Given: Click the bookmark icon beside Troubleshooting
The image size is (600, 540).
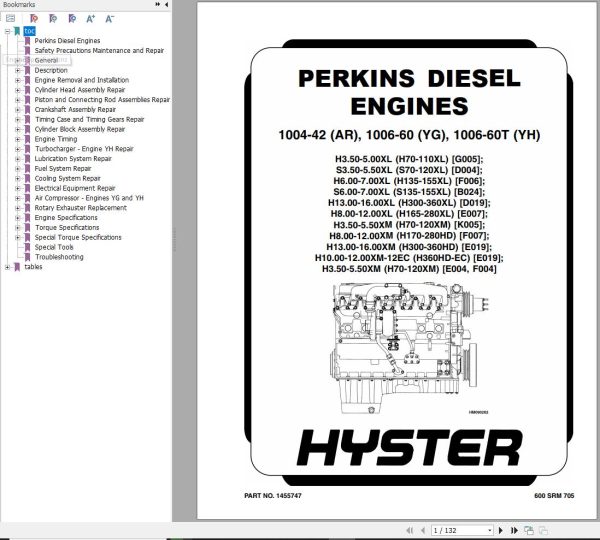Looking at the screenshot, I should pyautogui.click(x=28, y=257).
